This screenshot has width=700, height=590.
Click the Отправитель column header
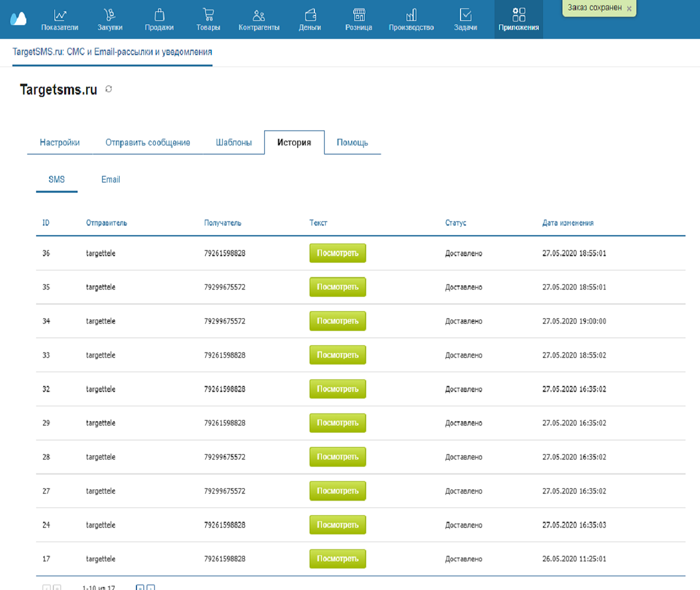(106, 223)
